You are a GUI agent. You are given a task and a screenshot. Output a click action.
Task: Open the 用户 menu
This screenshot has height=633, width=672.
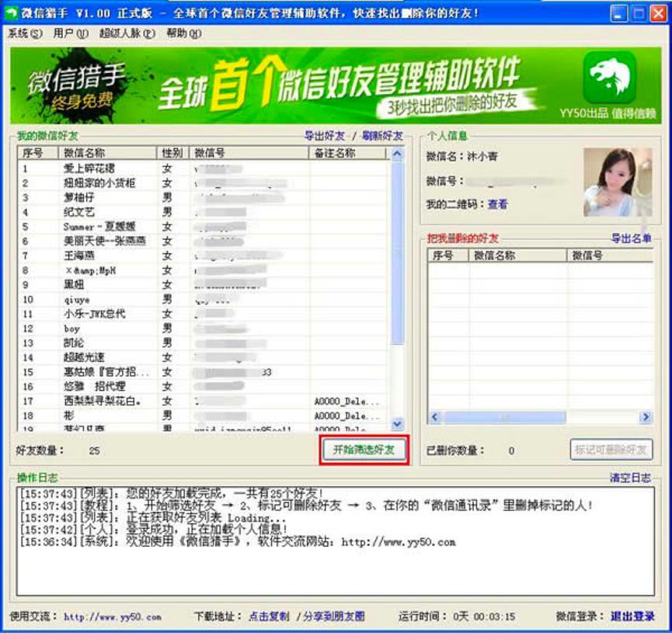tap(71, 33)
